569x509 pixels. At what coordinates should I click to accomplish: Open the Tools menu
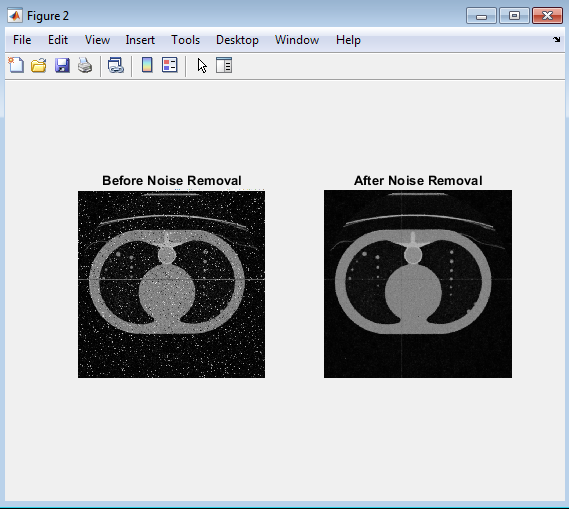point(185,40)
